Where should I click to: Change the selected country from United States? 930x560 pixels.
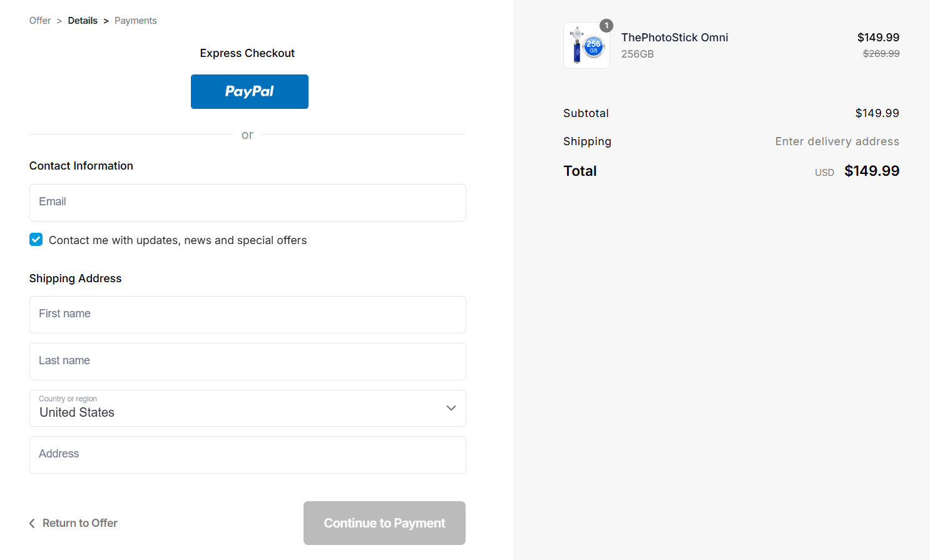pos(247,408)
